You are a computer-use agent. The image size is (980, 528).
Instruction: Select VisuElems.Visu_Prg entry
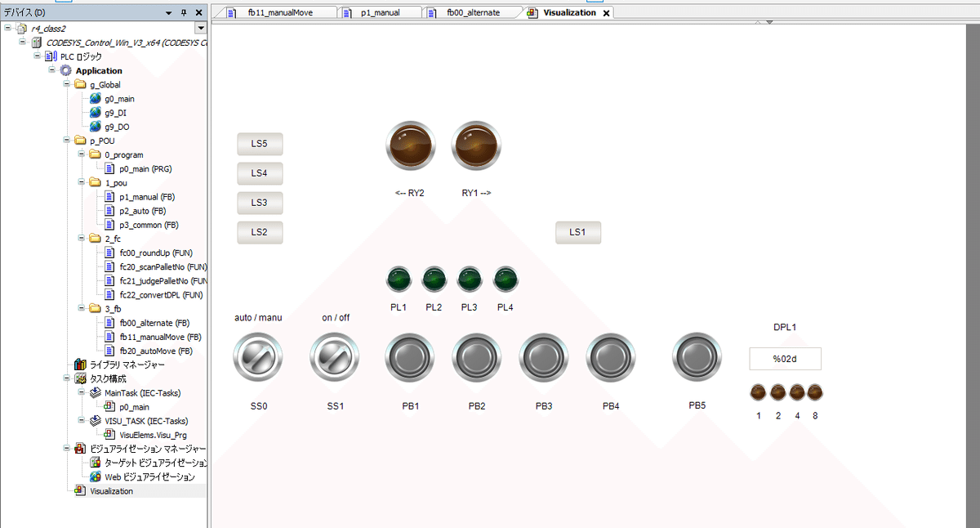click(153, 435)
